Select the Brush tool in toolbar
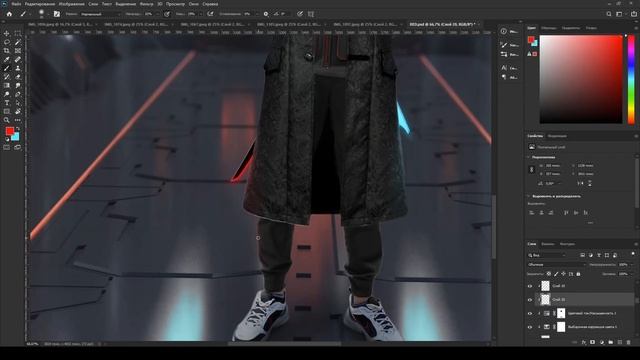 tap(7, 68)
